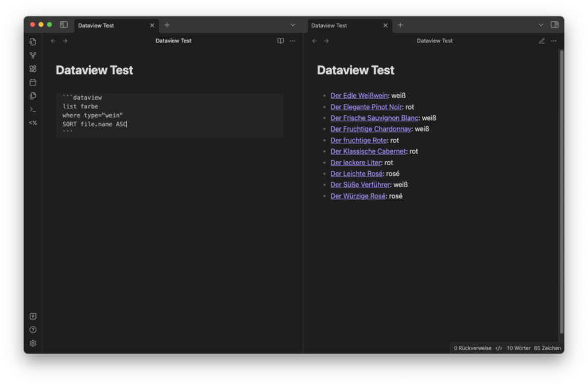Click the 65 Zeichen status entry

click(547, 348)
